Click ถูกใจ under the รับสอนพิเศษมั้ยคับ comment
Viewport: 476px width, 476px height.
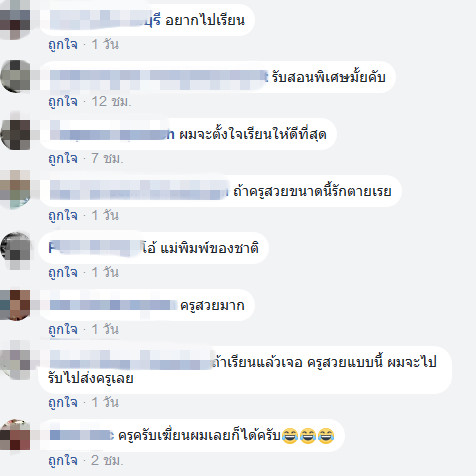[63, 101]
